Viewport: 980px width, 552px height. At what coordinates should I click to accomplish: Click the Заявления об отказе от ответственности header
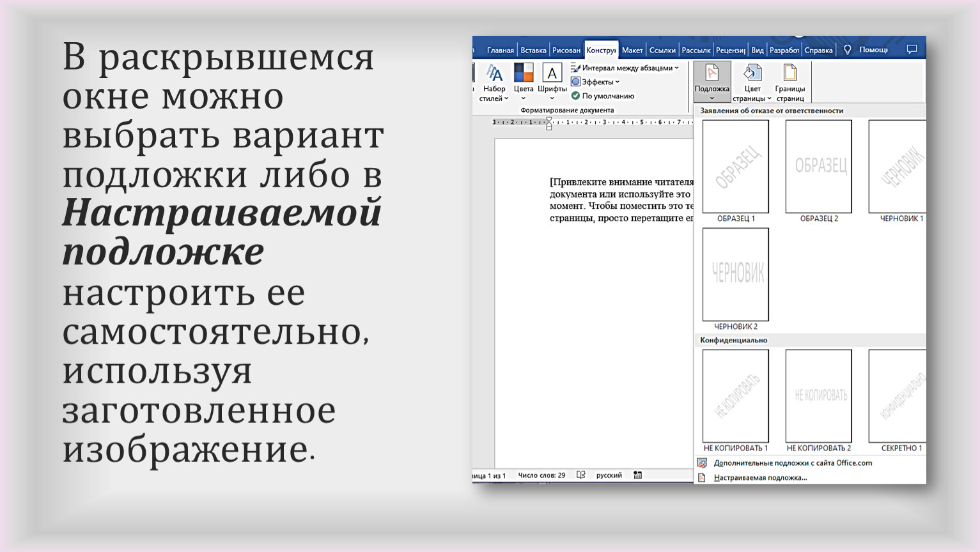pyautogui.click(x=772, y=111)
